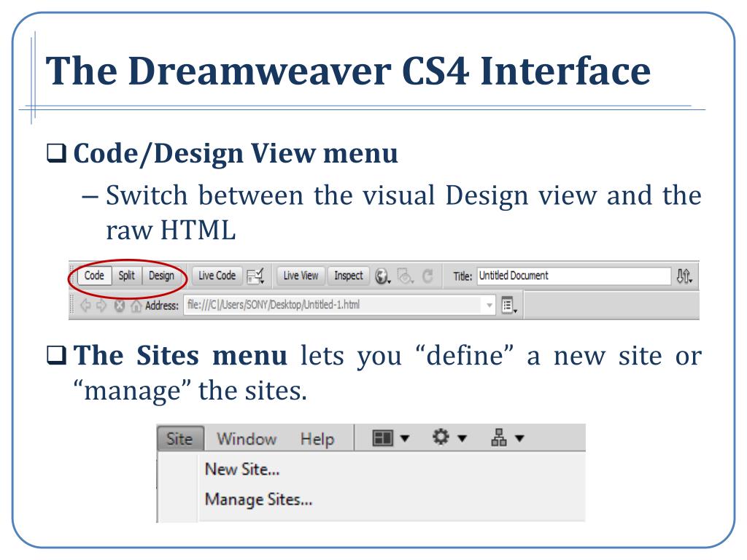Select the Split view button
The width and height of the screenshot is (747, 560).
(127, 276)
